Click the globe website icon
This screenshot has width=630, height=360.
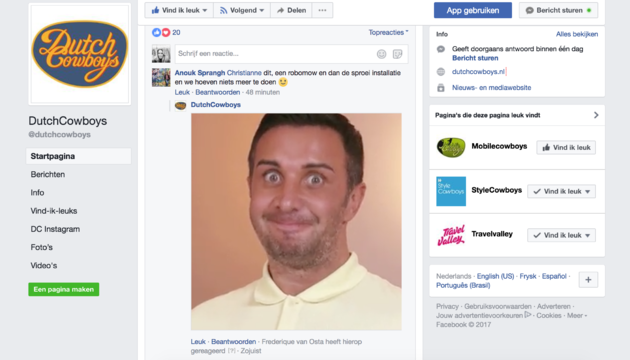coord(441,72)
